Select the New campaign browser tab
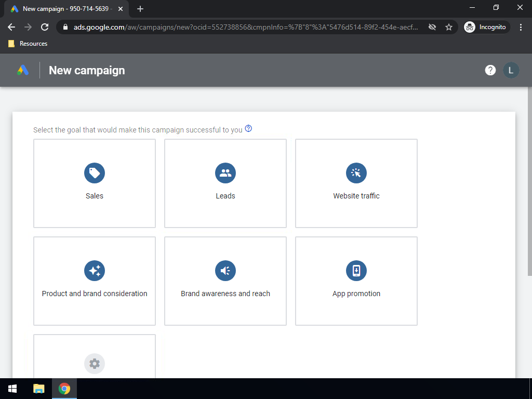 66,9
